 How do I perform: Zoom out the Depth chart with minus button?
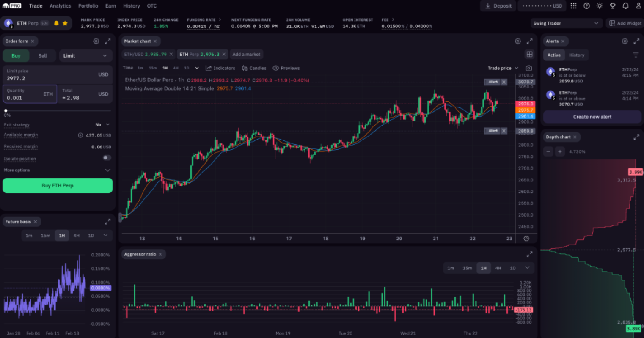click(548, 151)
